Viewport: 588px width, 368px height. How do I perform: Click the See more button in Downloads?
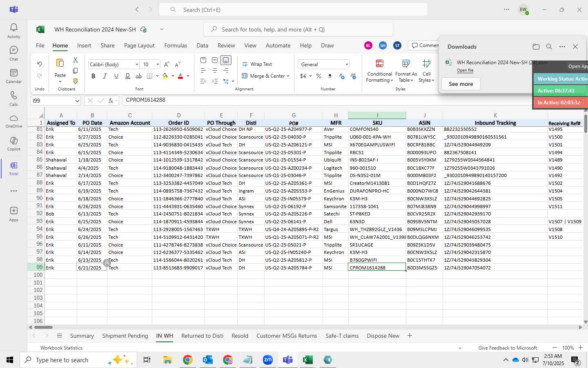point(461,84)
